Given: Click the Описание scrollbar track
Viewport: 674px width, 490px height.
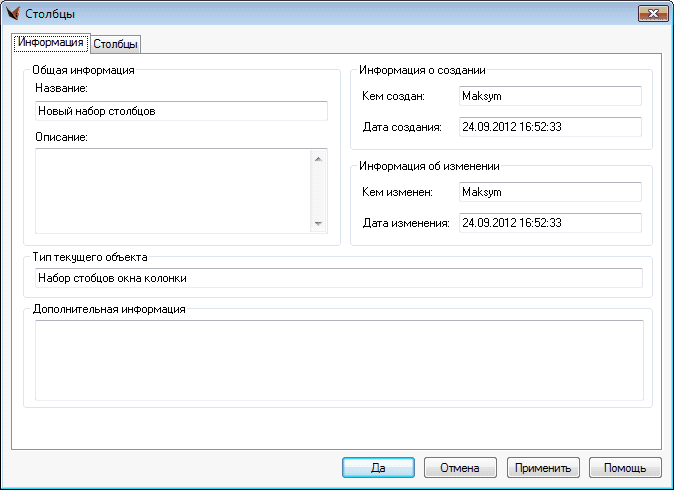Looking at the screenshot, I should click(319, 191).
